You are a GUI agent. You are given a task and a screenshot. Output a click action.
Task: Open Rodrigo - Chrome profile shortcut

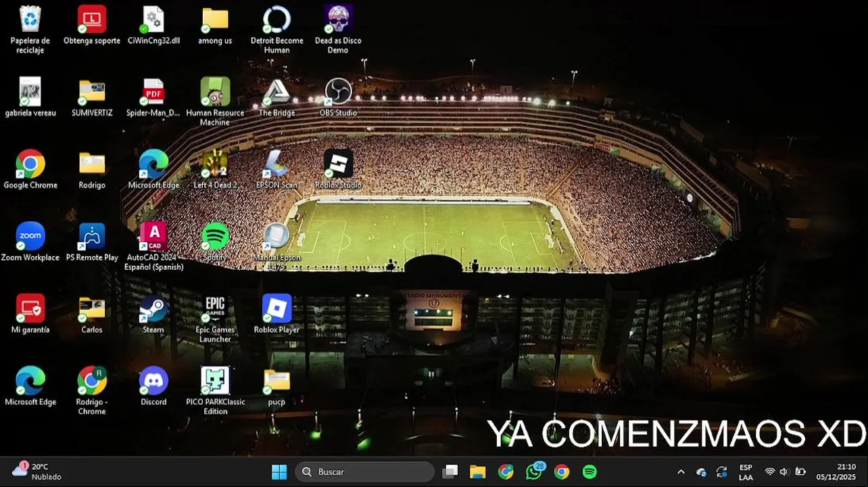pyautogui.click(x=92, y=391)
